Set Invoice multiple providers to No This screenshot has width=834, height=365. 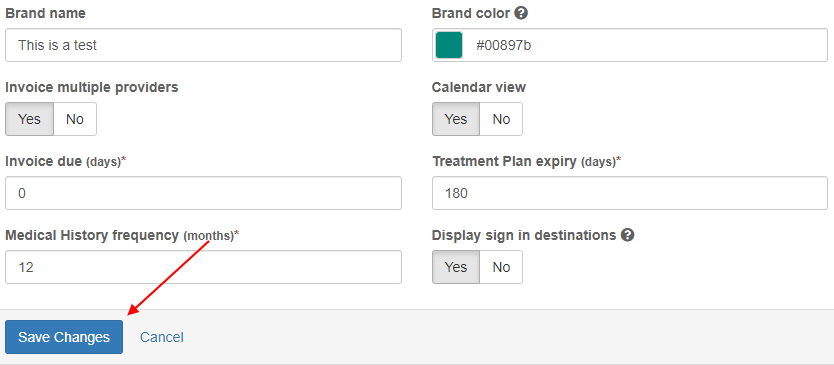tap(75, 119)
